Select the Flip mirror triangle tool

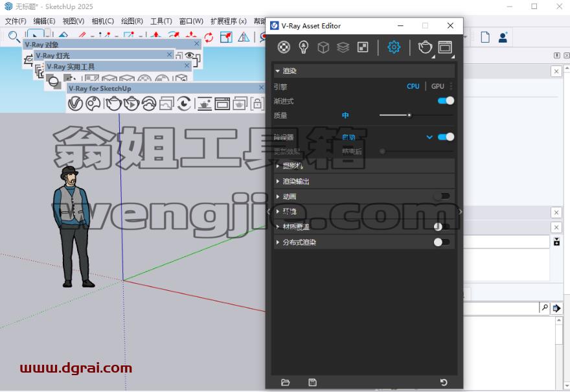pos(244,37)
